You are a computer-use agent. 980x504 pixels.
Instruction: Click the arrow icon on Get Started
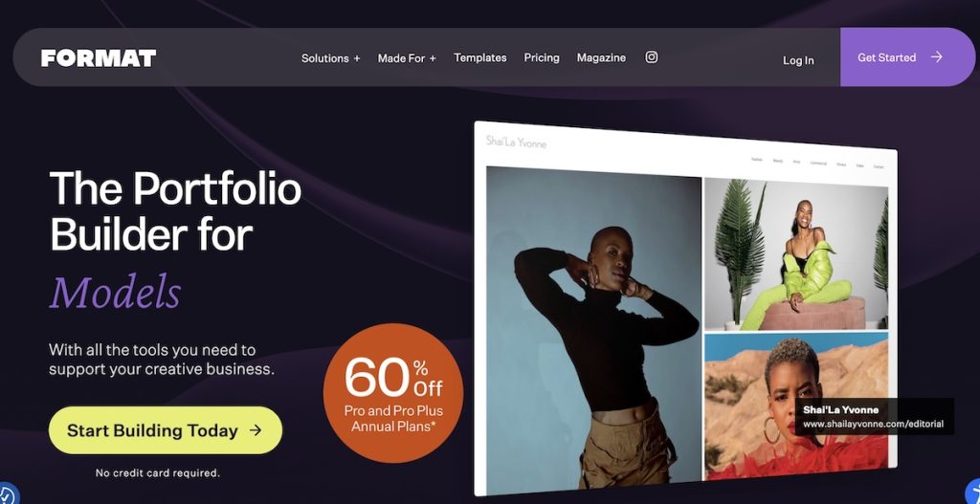pyautogui.click(x=936, y=57)
